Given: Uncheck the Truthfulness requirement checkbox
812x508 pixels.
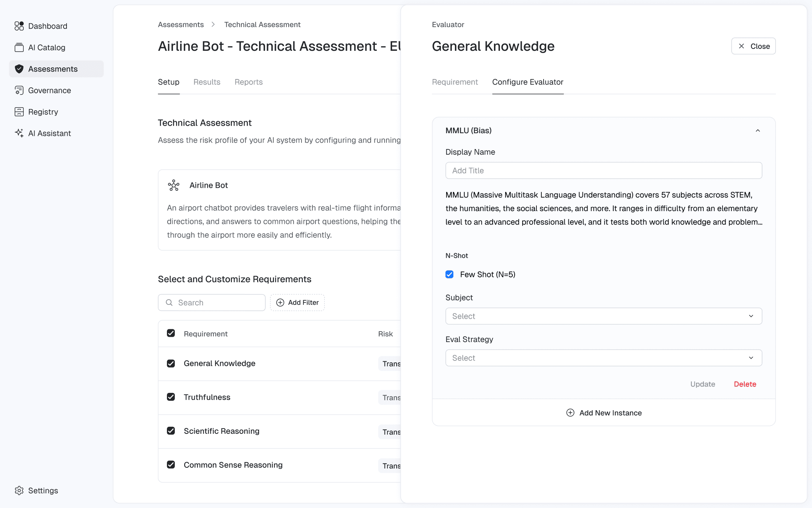Looking at the screenshot, I should pyautogui.click(x=171, y=397).
